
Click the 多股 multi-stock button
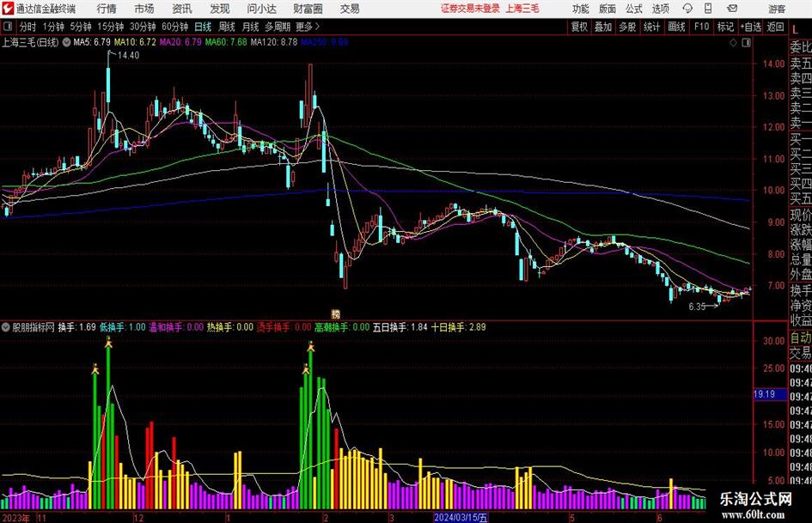pos(627,27)
